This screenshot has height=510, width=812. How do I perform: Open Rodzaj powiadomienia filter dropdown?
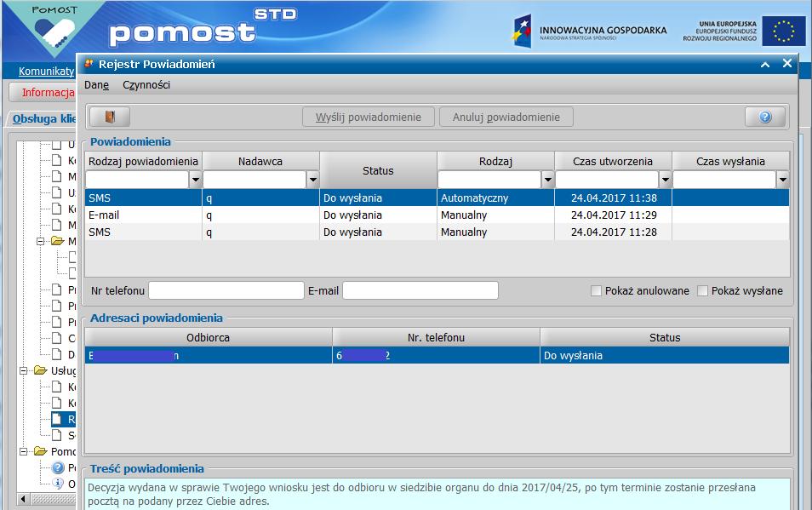point(195,180)
